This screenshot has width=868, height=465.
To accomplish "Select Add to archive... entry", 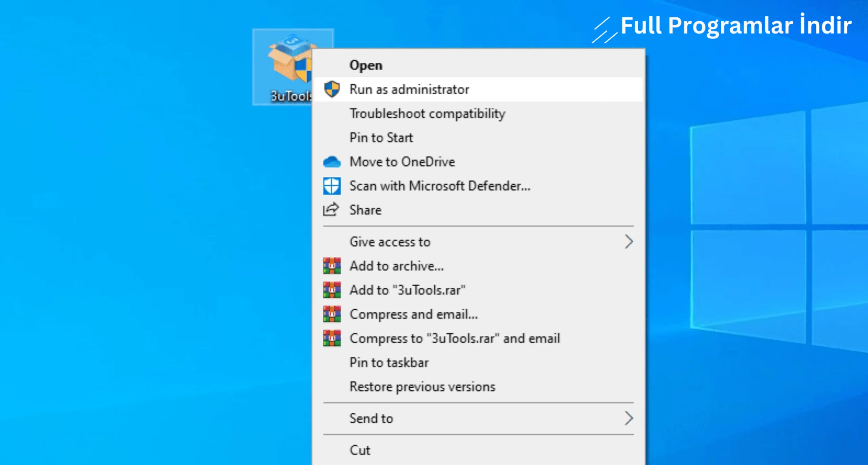I will 478,266.
